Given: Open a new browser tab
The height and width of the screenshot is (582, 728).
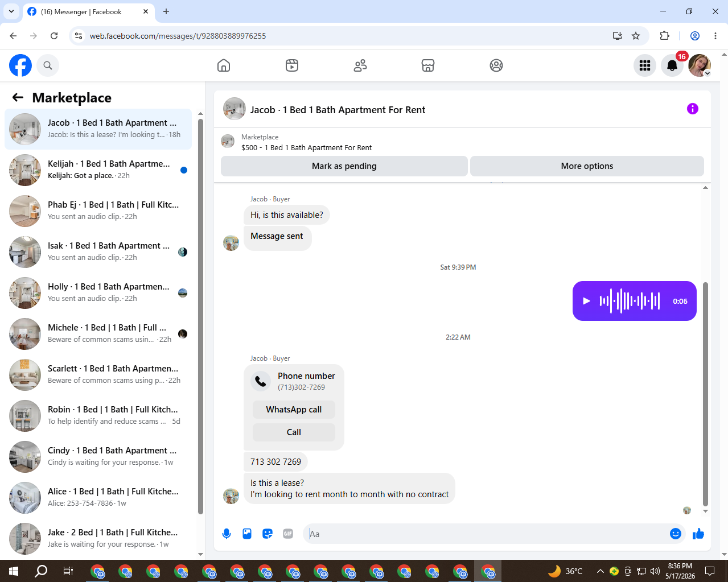Looking at the screenshot, I should point(166,11).
